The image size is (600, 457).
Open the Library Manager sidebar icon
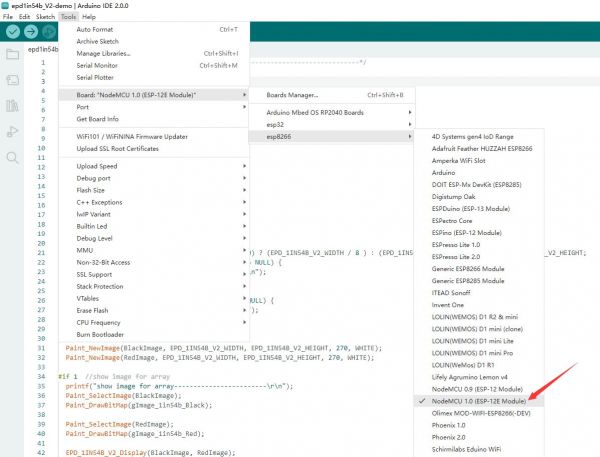[x=12, y=106]
